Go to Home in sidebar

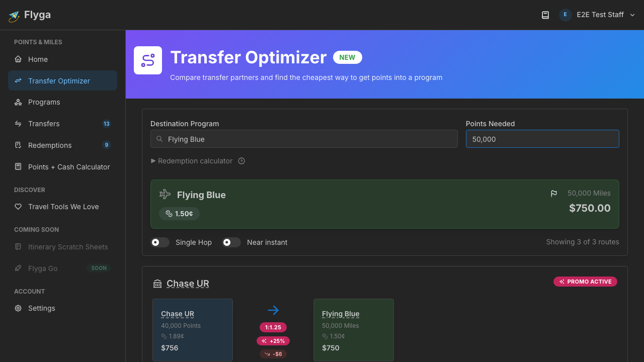tap(62, 59)
